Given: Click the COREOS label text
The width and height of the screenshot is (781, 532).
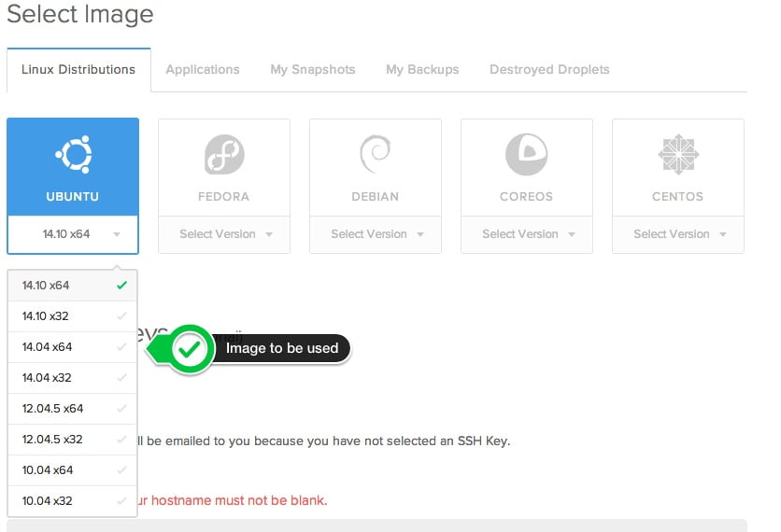Looking at the screenshot, I should pos(527,197).
